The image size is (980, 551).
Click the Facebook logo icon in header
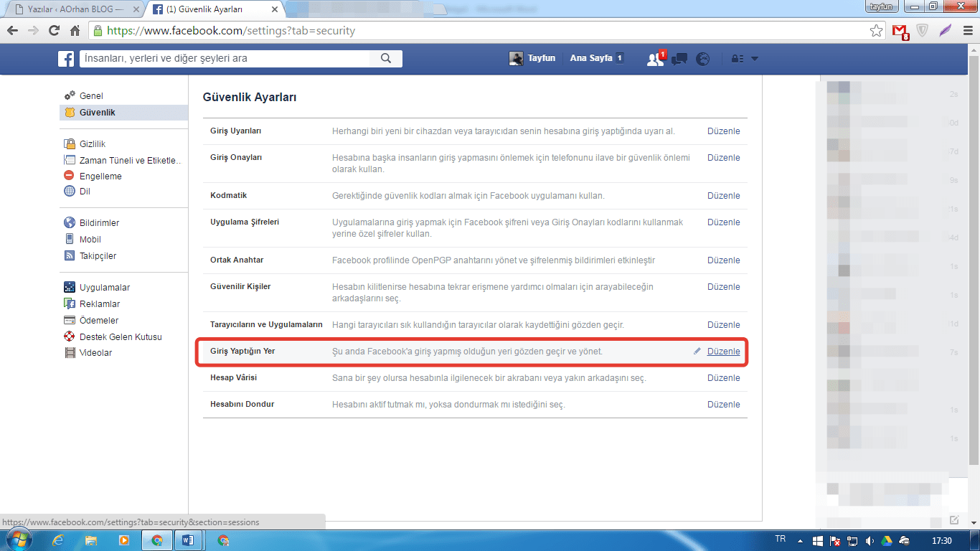pos(66,59)
